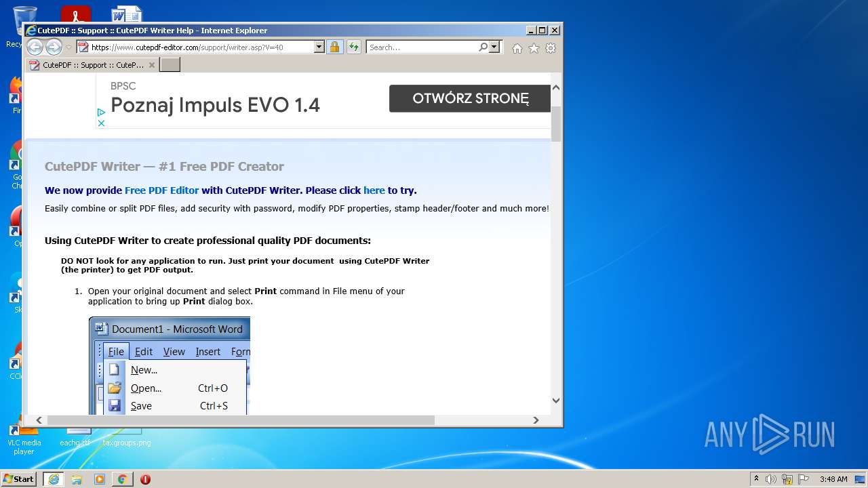868x488 pixels.
Task: Open Windows Explorer from the taskbar
Action: (77, 479)
